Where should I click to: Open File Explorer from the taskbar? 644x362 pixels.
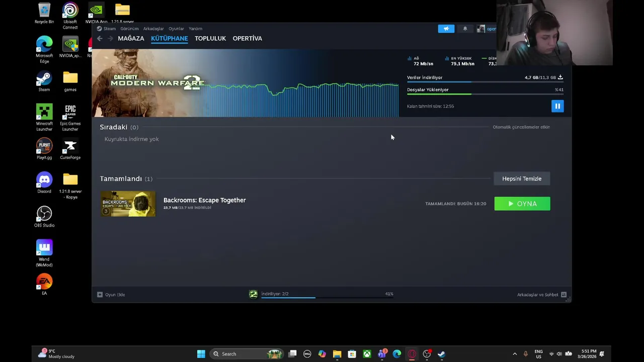337,354
